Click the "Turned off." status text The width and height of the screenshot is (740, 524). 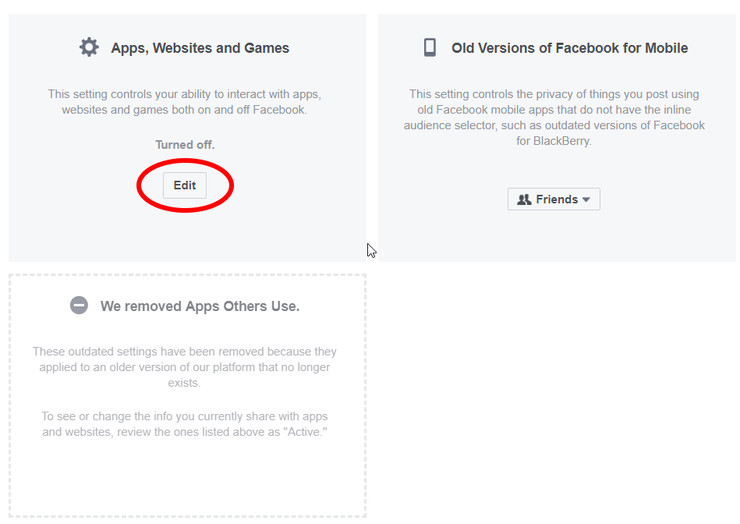[185, 145]
